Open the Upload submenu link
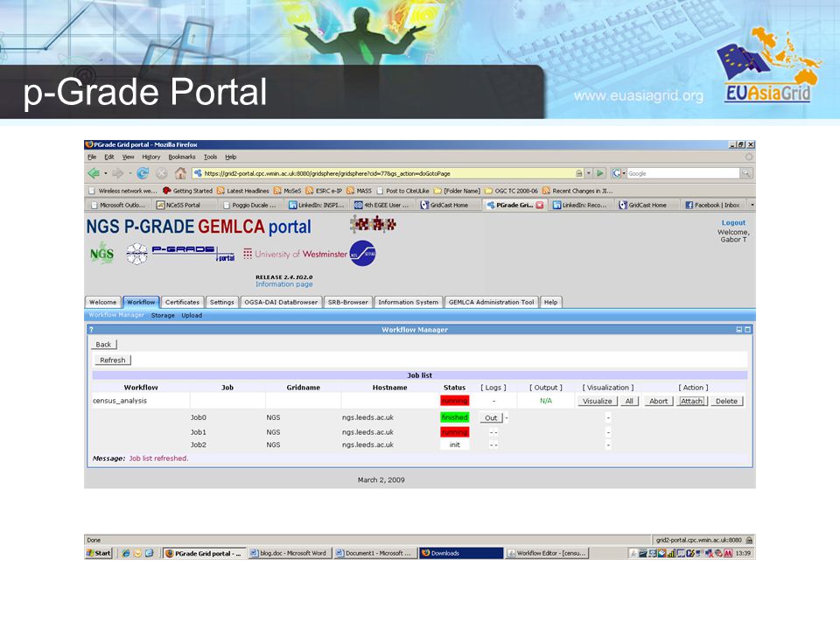Image resolution: width=840 pixels, height=630 pixels. point(192,316)
